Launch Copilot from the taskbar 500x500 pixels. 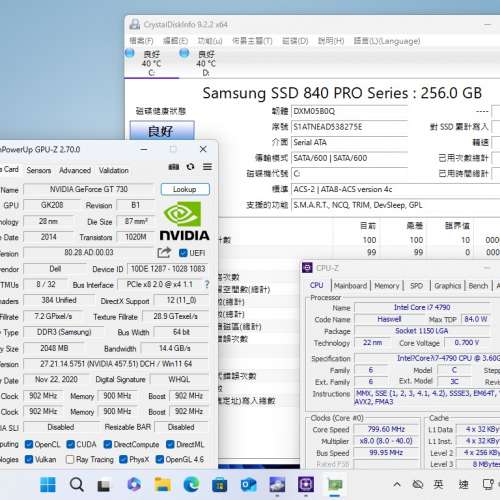pyautogui.click(x=134, y=484)
